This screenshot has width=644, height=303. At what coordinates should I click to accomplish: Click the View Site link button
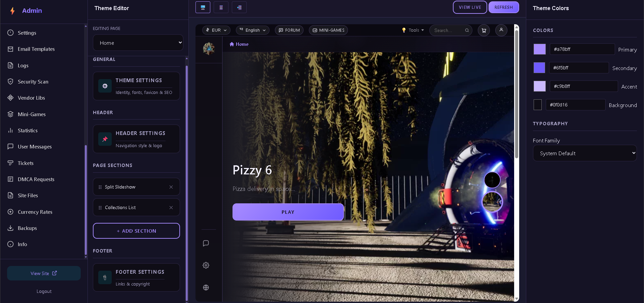tap(44, 273)
